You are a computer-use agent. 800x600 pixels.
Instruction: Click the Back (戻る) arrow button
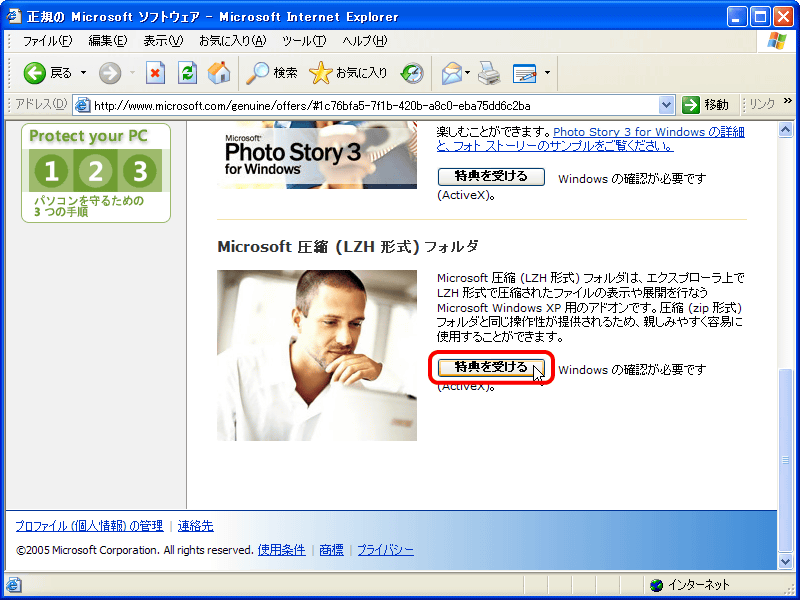[47, 73]
